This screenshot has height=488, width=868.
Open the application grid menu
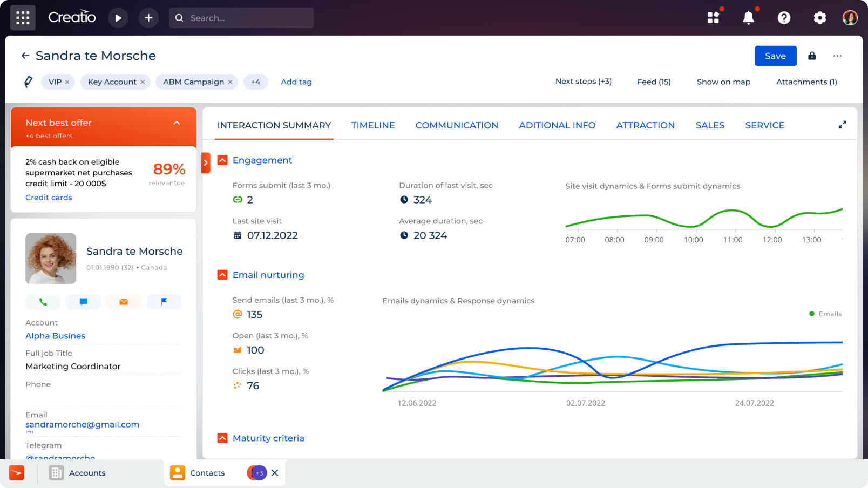[23, 17]
